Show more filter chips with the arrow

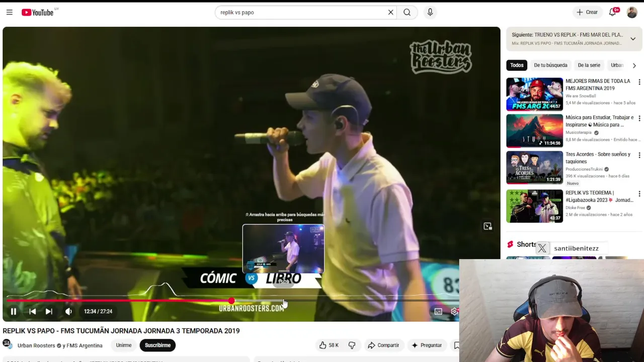tap(634, 65)
